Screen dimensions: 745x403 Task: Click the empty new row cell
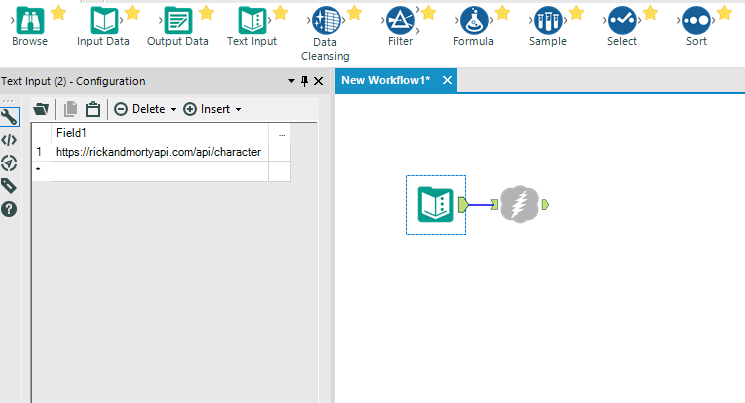click(x=160, y=171)
